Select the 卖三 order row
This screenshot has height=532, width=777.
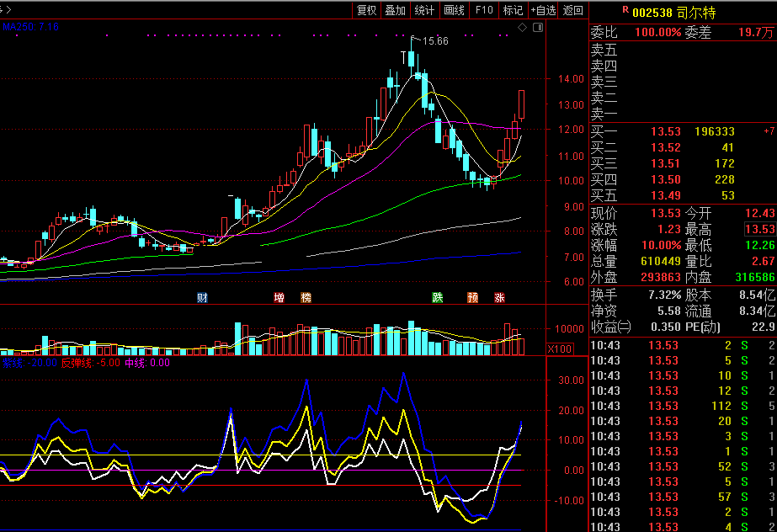(x=683, y=82)
